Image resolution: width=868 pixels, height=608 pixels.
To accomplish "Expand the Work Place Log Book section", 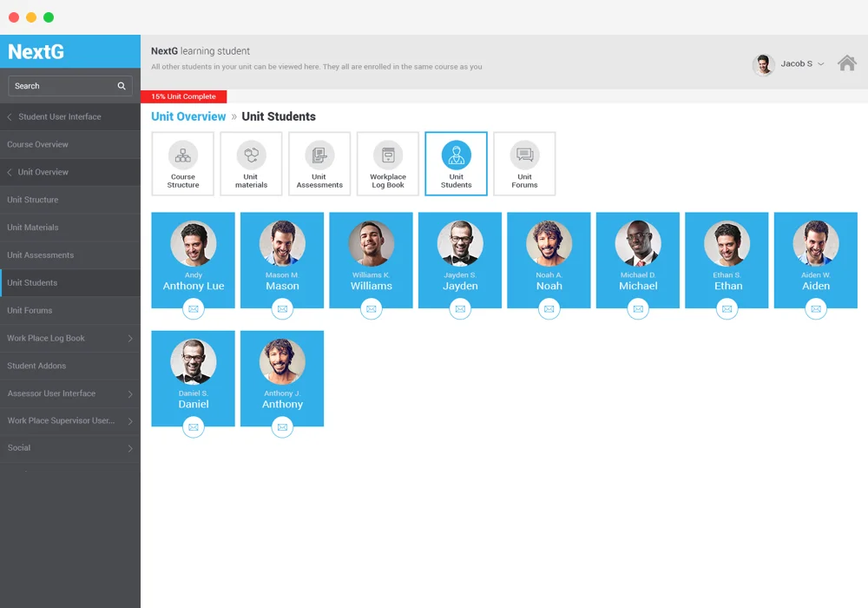I will coord(70,338).
